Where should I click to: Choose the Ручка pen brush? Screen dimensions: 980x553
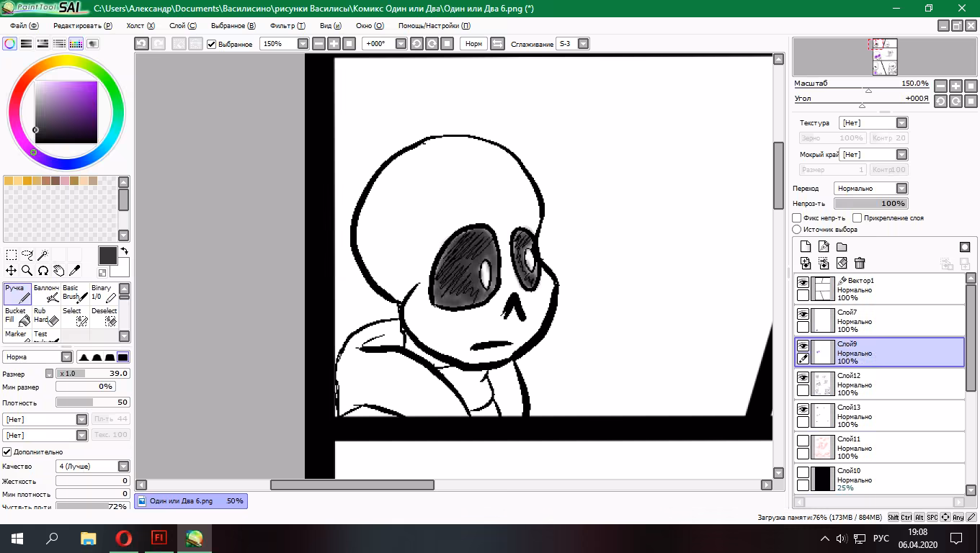[x=17, y=294]
